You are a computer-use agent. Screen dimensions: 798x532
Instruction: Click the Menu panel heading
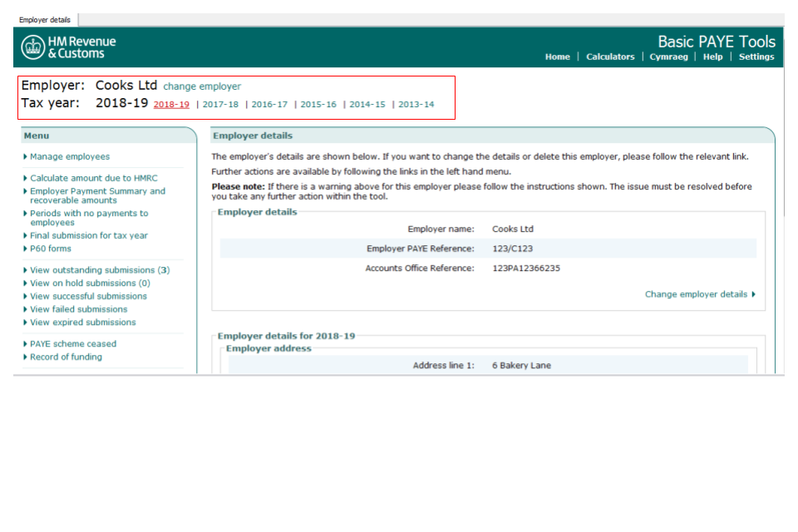point(37,136)
